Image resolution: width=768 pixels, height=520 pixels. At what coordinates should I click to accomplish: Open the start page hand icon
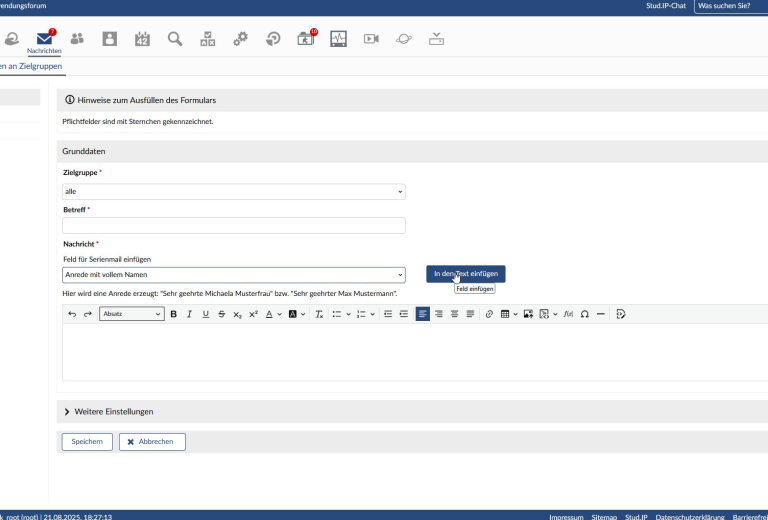(x=11, y=39)
